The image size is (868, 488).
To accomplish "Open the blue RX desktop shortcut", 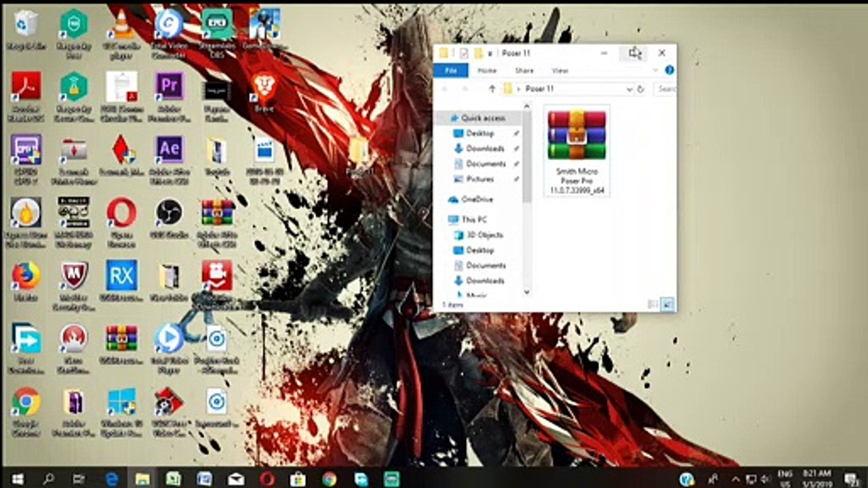I will (x=122, y=280).
